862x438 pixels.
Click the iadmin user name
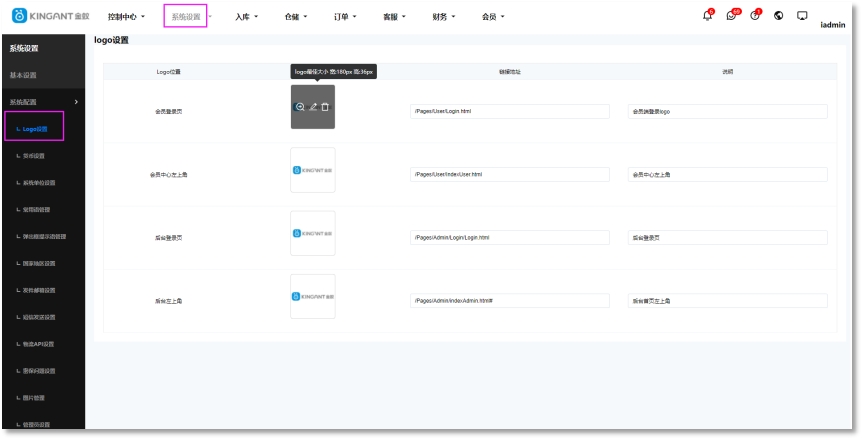click(832, 25)
